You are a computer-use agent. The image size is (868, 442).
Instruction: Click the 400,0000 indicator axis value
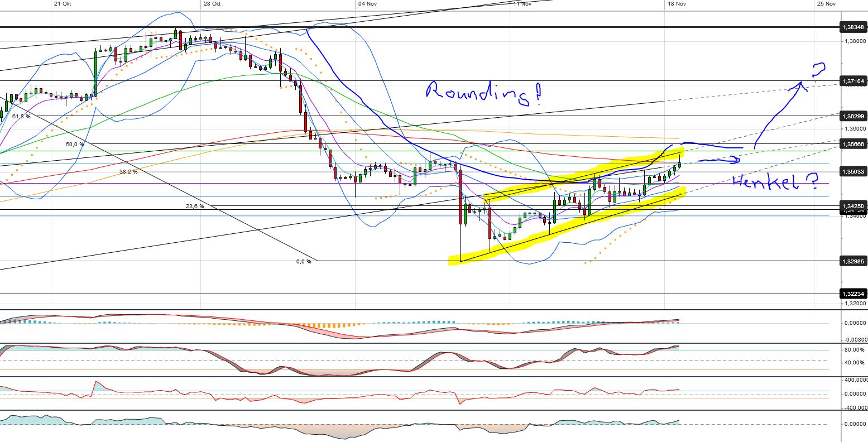[x=855, y=379]
